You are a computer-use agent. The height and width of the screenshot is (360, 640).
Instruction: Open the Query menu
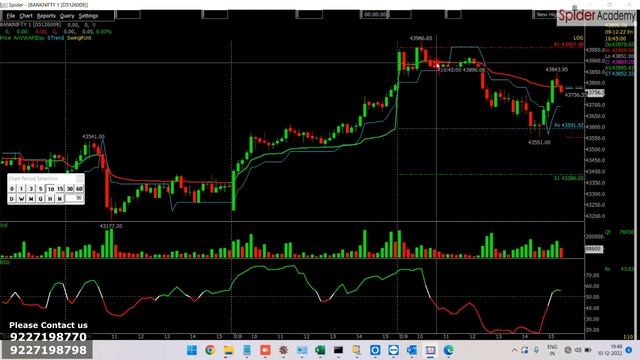(x=67, y=16)
